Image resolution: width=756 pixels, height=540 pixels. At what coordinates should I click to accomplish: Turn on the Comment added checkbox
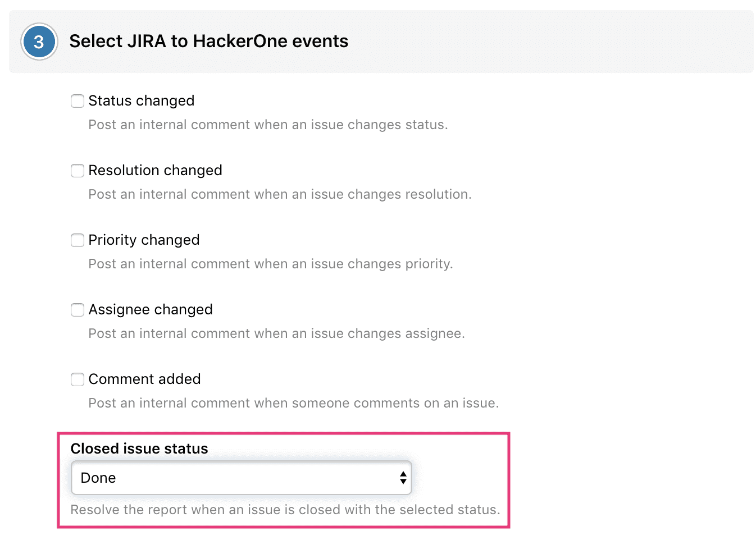(x=78, y=379)
